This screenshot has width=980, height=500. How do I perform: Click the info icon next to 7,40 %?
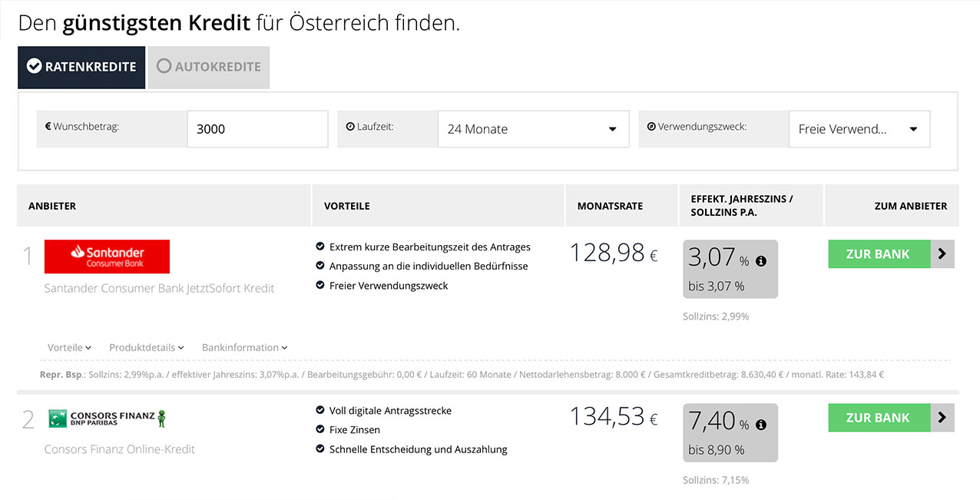pyautogui.click(x=761, y=425)
